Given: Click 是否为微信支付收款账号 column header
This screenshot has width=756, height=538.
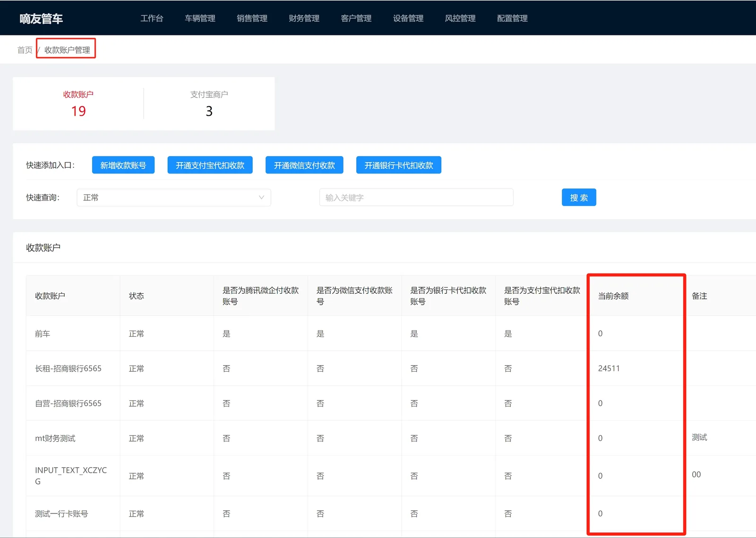Looking at the screenshot, I should point(354,296).
